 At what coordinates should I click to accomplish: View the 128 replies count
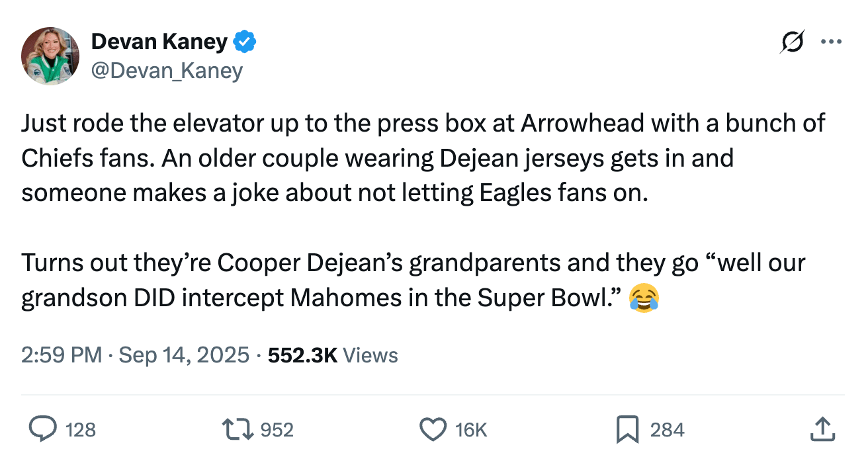[79, 430]
